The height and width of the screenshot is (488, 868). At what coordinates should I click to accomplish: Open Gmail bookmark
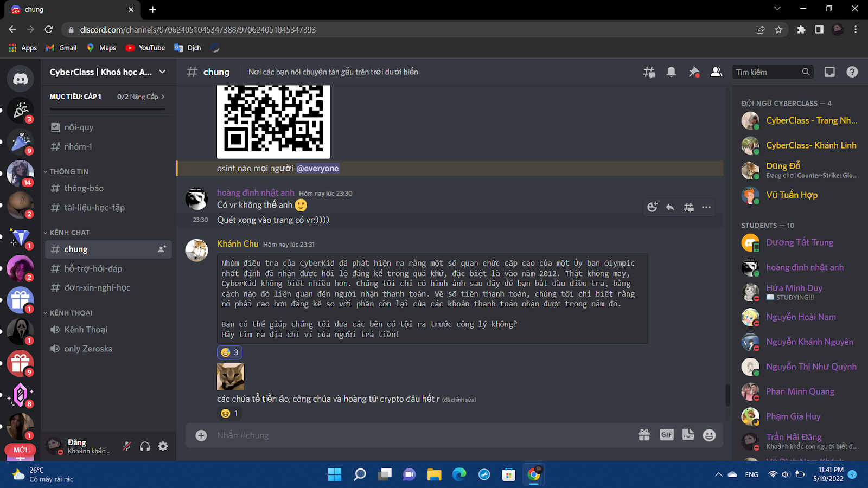[x=61, y=48]
